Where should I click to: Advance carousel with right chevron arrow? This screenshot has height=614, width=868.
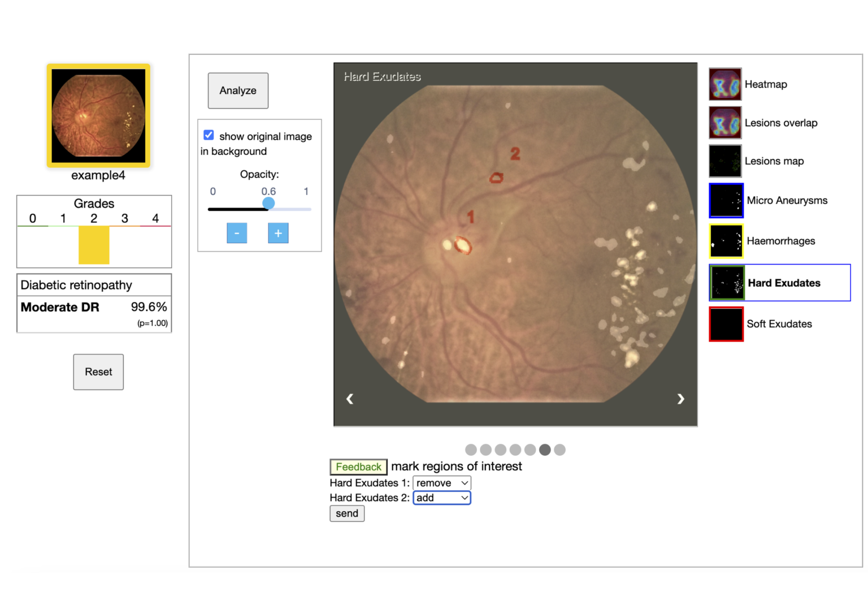click(680, 399)
